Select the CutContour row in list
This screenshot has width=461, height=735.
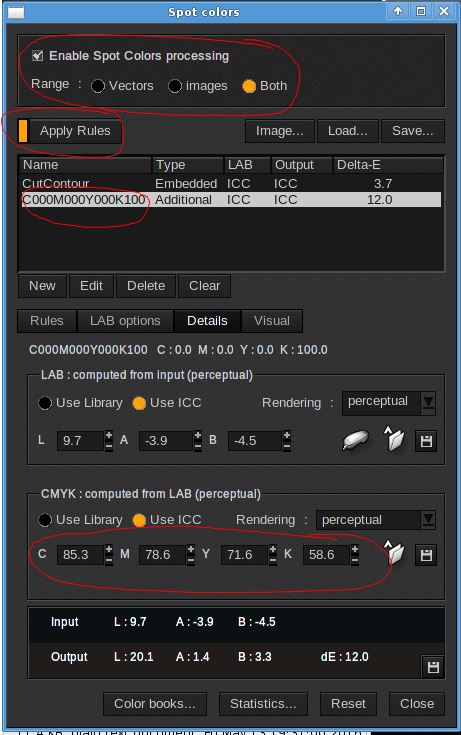pyautogui.click(x=231, y=183)
